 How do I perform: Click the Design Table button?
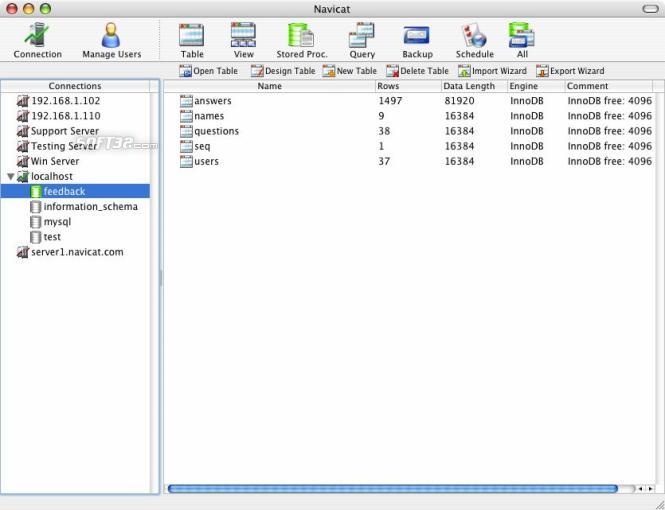point(283,71)
